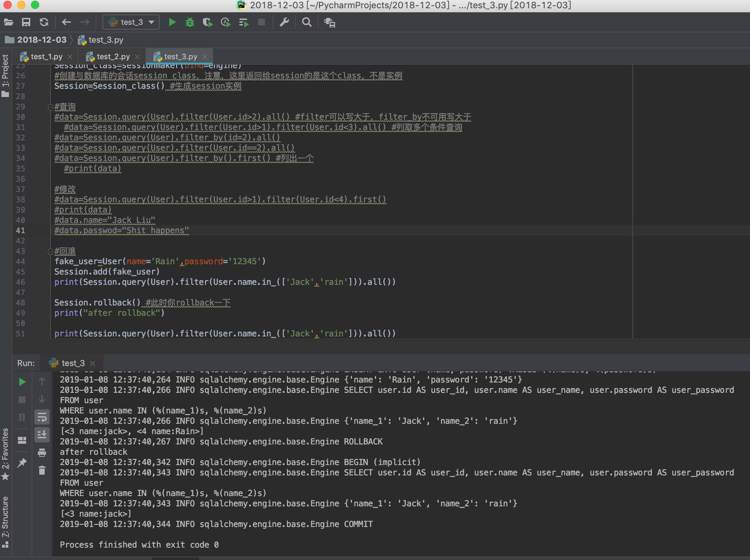Rerun the program from the Run panel
This screenshot has width=750, height=560.
pos(22,382)
